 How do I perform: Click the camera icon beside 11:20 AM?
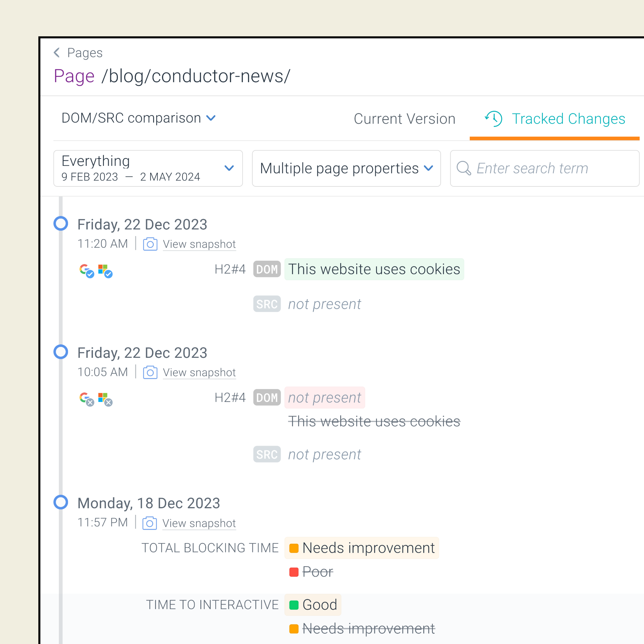150,244
